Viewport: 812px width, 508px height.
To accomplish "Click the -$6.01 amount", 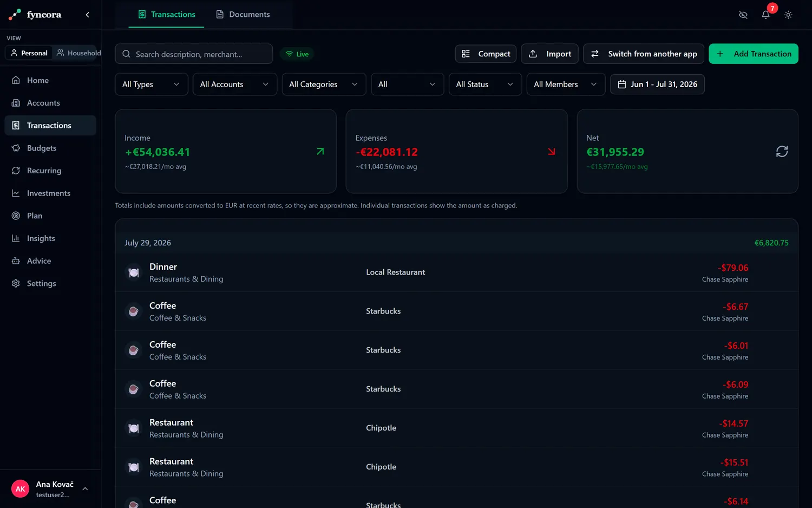I will (736, 346).
